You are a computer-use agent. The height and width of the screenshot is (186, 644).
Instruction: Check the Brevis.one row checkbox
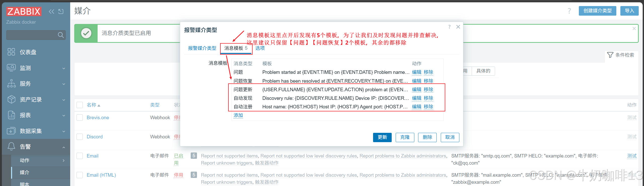[x=80, y=117]
